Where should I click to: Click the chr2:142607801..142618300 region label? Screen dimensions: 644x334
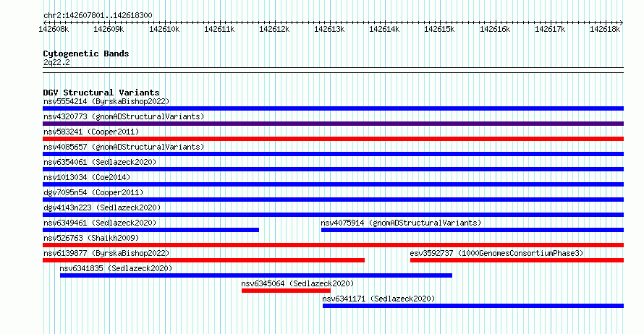98,15
